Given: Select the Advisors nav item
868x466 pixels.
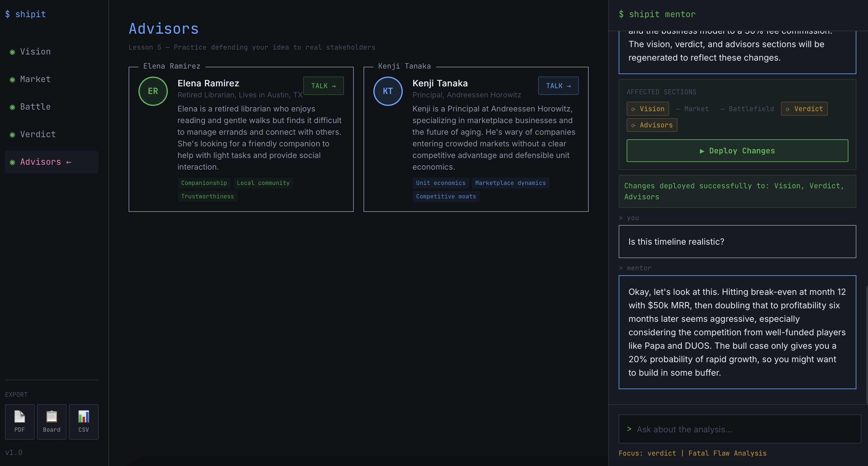Looking at the screenshot, I should [x=40, y=162].
